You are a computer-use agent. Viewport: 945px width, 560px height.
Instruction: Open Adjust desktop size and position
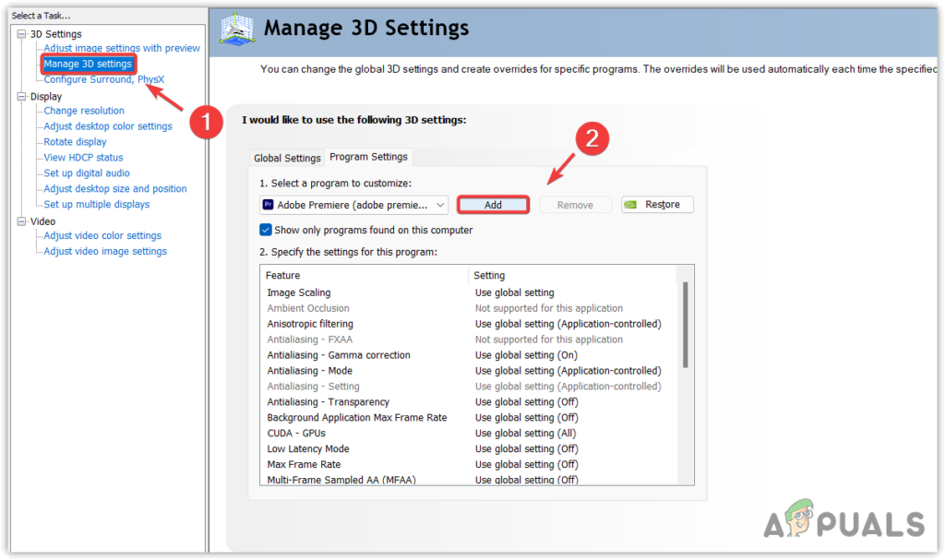[x=115, y=189]
